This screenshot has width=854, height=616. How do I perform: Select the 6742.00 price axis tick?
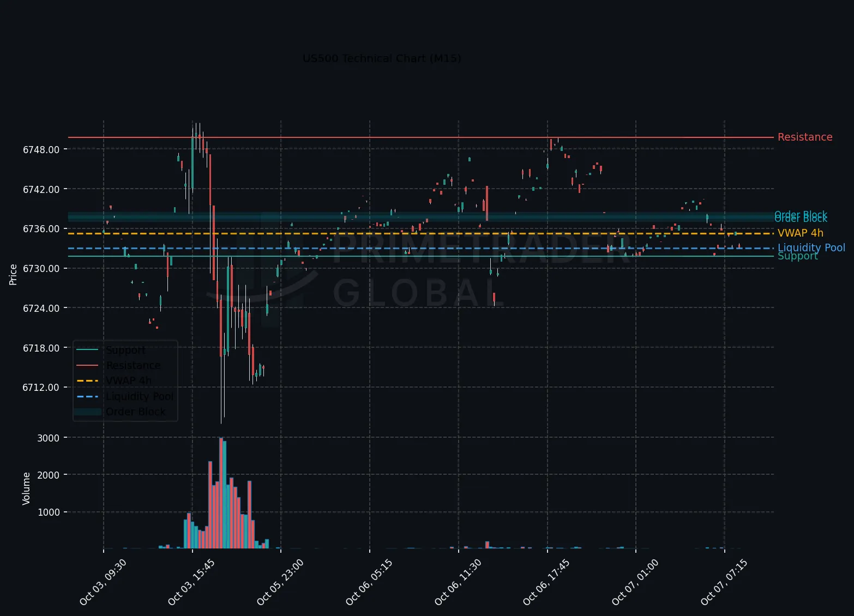coord(41,189)
